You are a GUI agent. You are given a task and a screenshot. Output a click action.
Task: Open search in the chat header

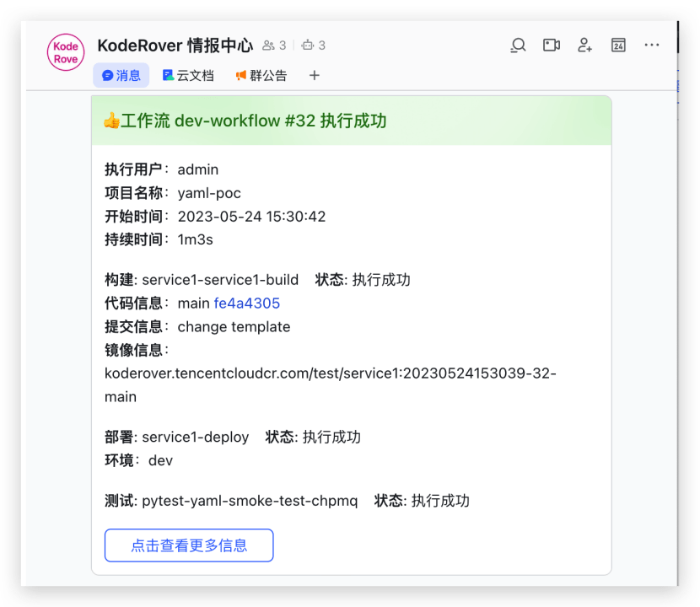point(519,45)
